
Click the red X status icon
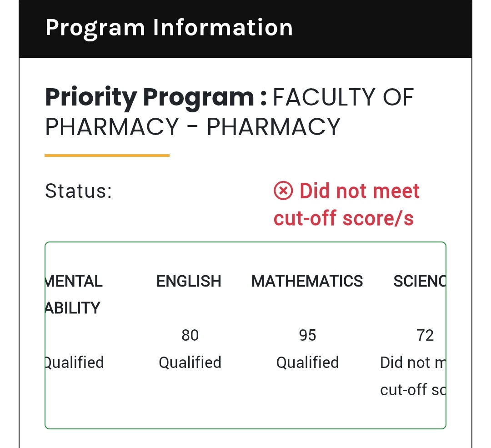pyautogui.click(x=283, y=191)
